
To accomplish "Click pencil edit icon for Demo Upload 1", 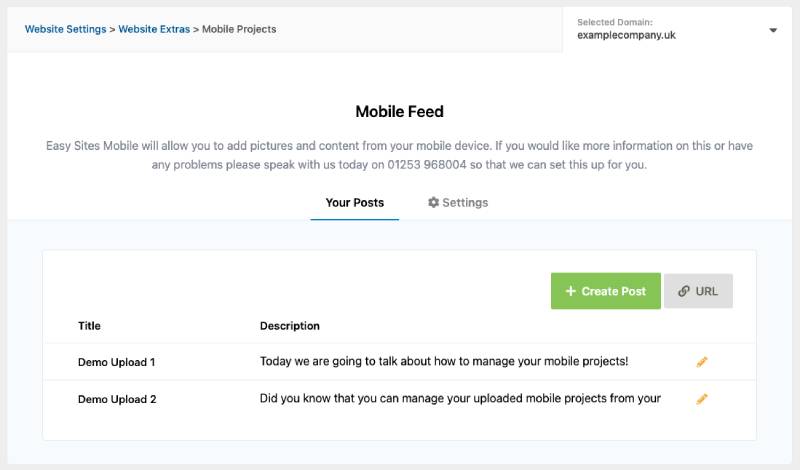I will click(x=702, y=362).
